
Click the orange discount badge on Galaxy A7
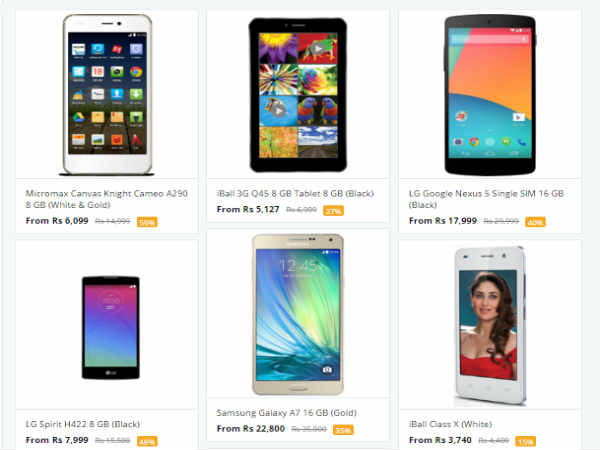click(343, 430)
